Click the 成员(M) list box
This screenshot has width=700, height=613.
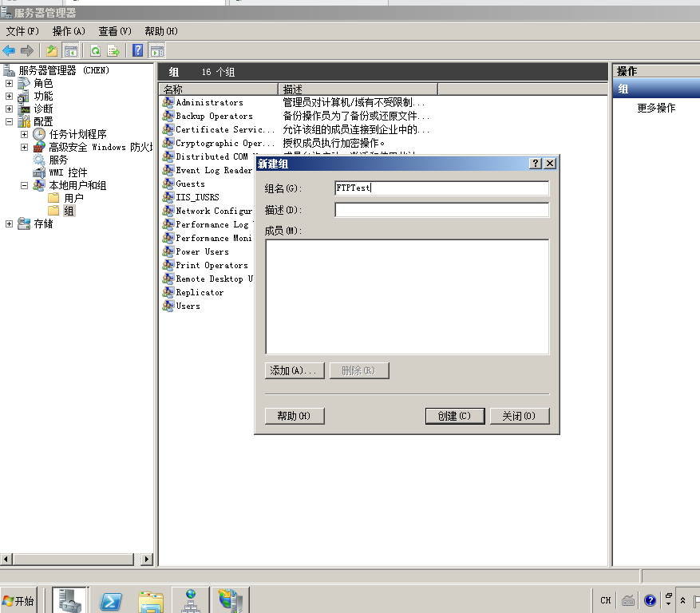407,297
